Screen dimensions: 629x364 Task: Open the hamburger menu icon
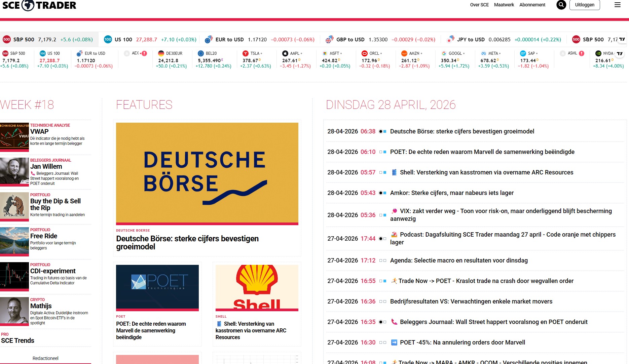[x=618, y=5]
